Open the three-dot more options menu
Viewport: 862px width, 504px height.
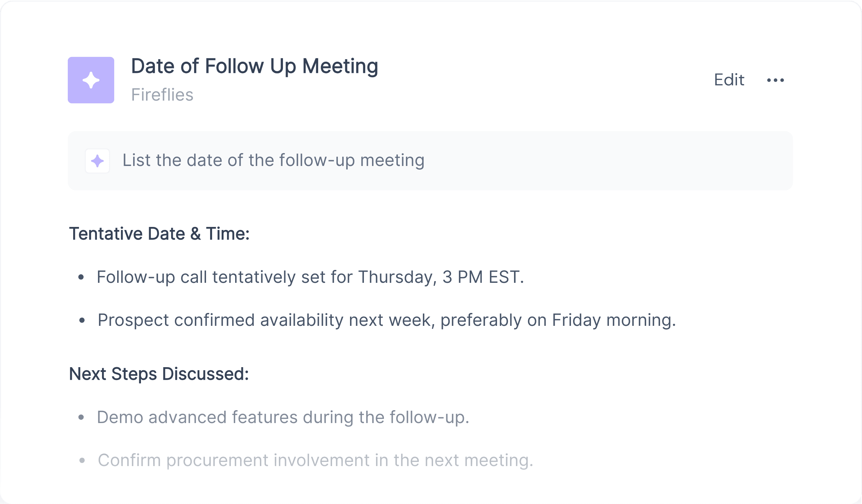pos(776,80)
